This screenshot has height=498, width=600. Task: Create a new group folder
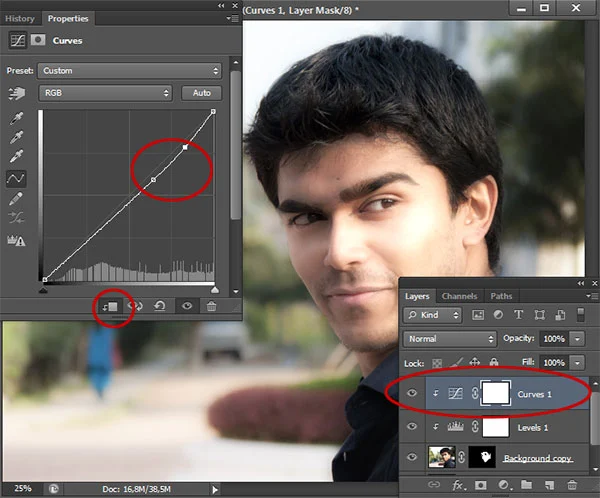point(527,485)
